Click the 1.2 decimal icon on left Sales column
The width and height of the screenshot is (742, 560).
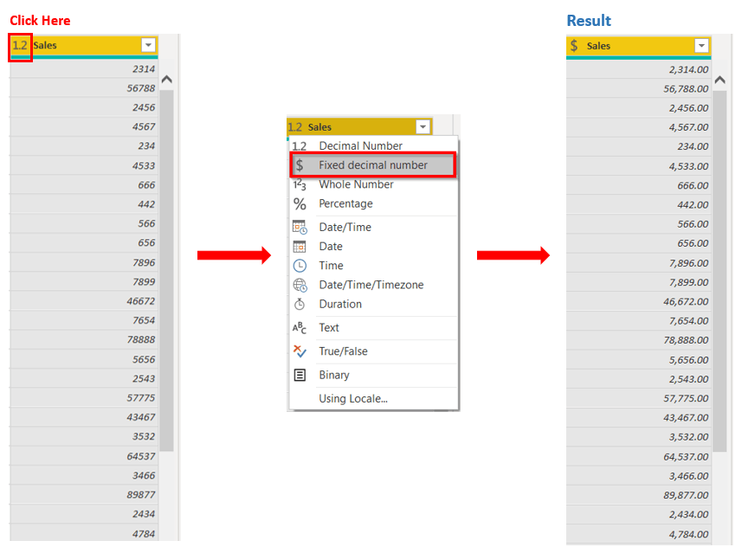coord(19,45)
